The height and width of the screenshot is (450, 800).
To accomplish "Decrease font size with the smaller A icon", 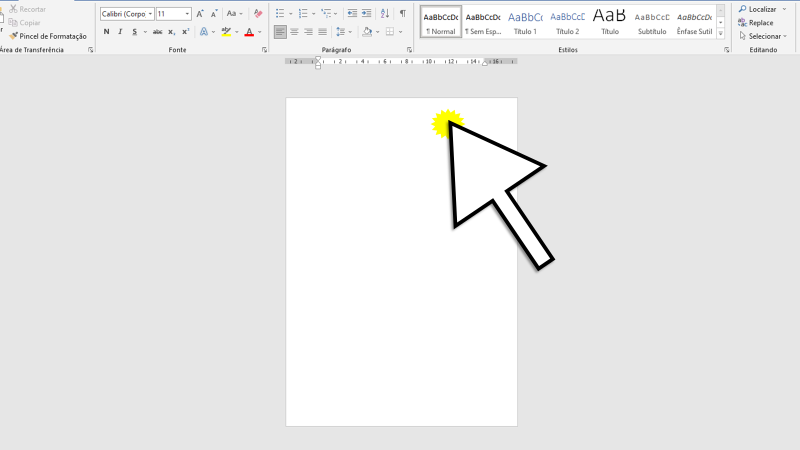I will tap(214, 14).
